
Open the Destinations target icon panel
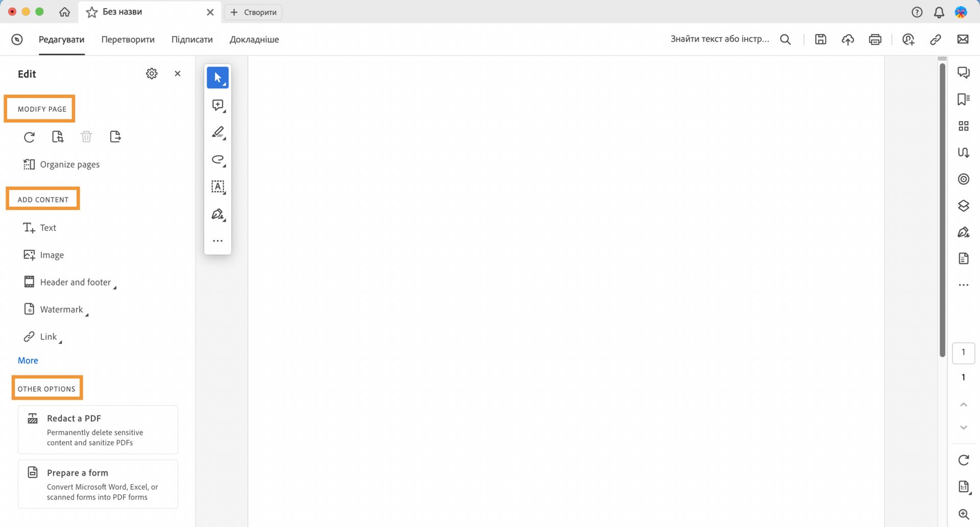tap(964, 179)
